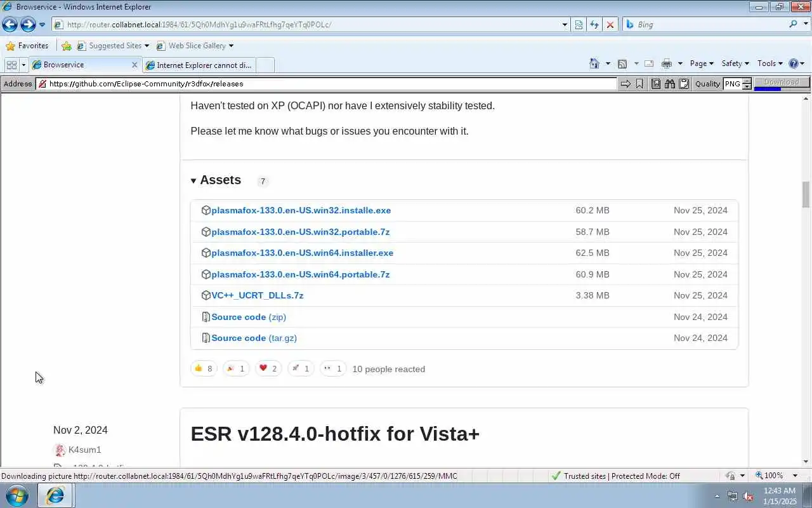Increase Quality with the up spinner arrow

click(x=747, y=81)
